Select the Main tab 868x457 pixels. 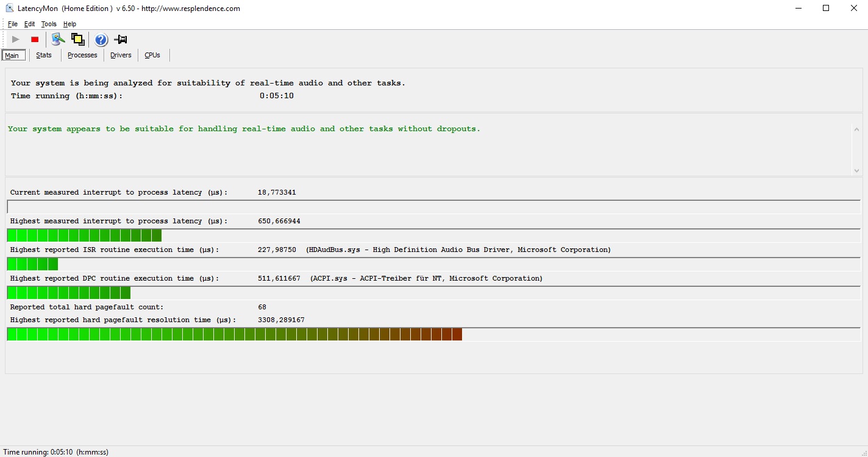click(12, 56)
